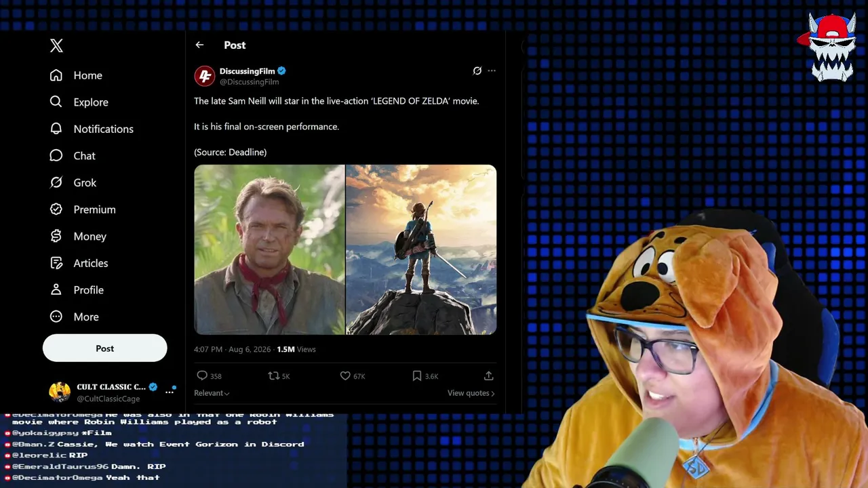This screenshot has height=488, width=868.
Task: Open the Home icon in sidebar
Action: point(56,75)
